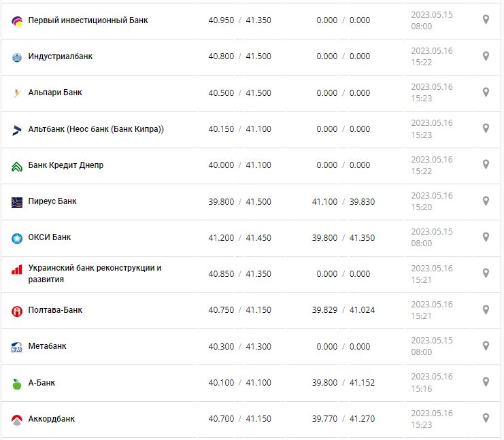This screenshot has height=440, width=504.
Task: Click the map pin for Первый инвестиционный Банк
Action: [486, 20]
